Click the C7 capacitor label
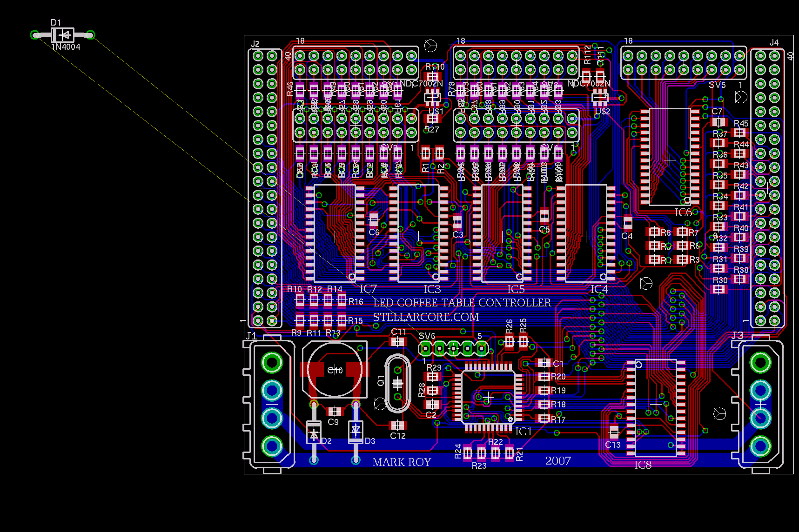 (717, 112)
